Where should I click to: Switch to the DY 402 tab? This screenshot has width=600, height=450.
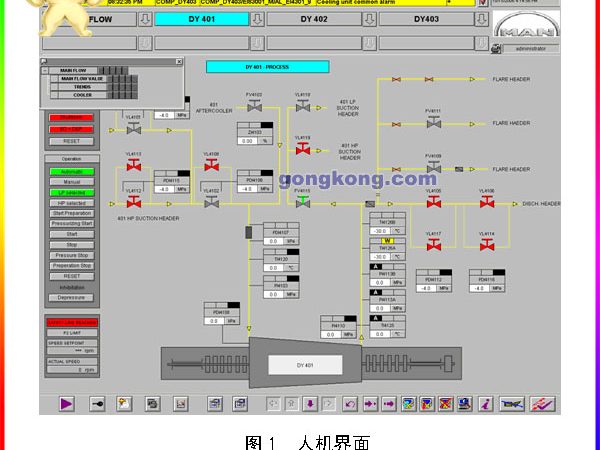click(312, 19)
